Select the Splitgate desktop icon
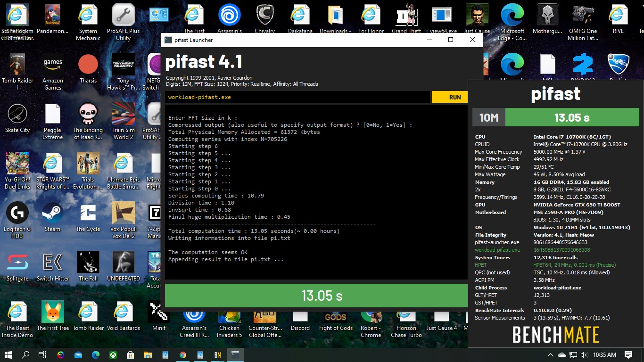The image size is (644, 362). [x=17, y=266]
